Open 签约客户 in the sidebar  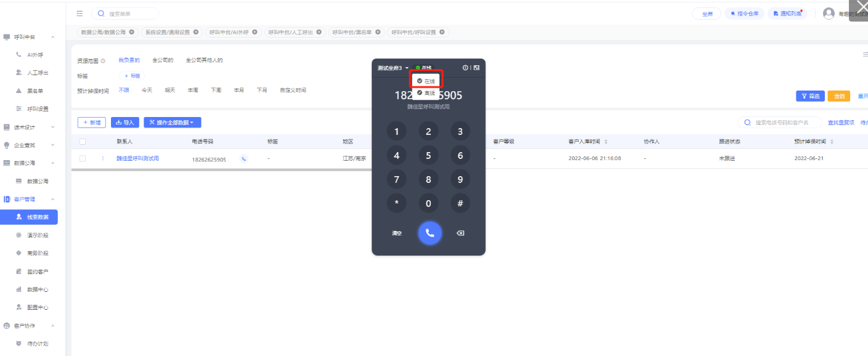click(38, 272)
